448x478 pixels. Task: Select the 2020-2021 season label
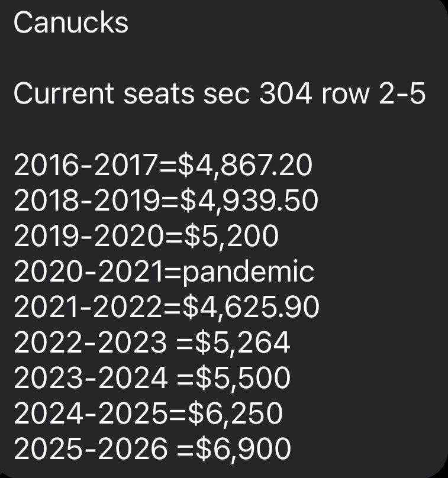pyautogui.click(x=88, y=271)
